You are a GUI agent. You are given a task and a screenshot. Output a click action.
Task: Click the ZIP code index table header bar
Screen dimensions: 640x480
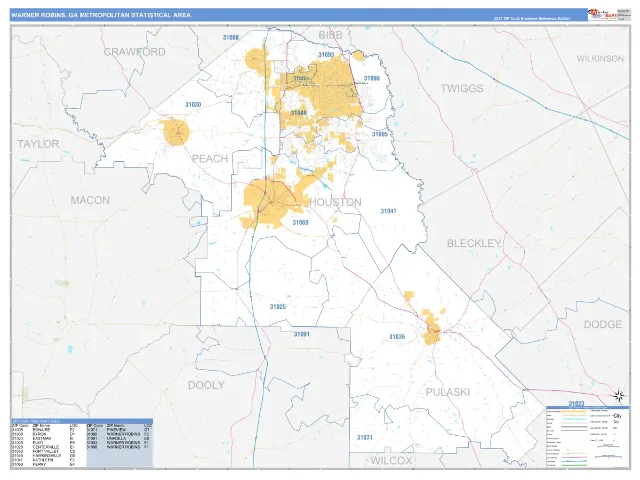pyautogui.click(x=82, y=421)
